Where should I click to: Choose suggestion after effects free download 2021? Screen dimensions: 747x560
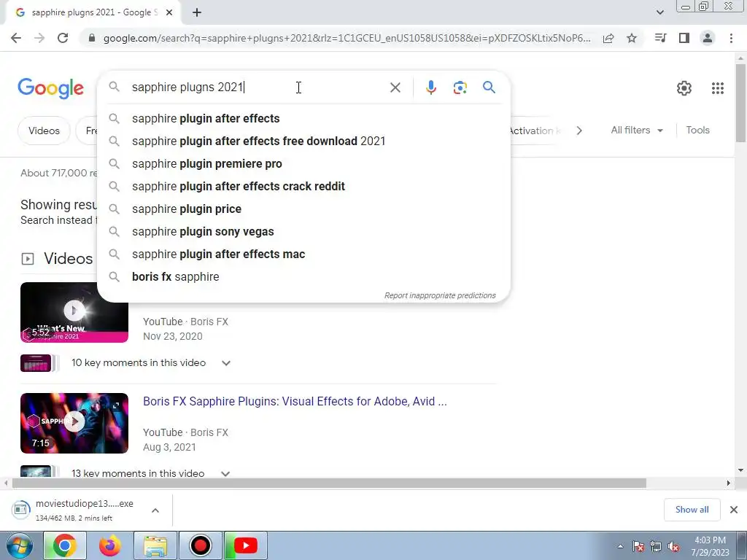303,141
